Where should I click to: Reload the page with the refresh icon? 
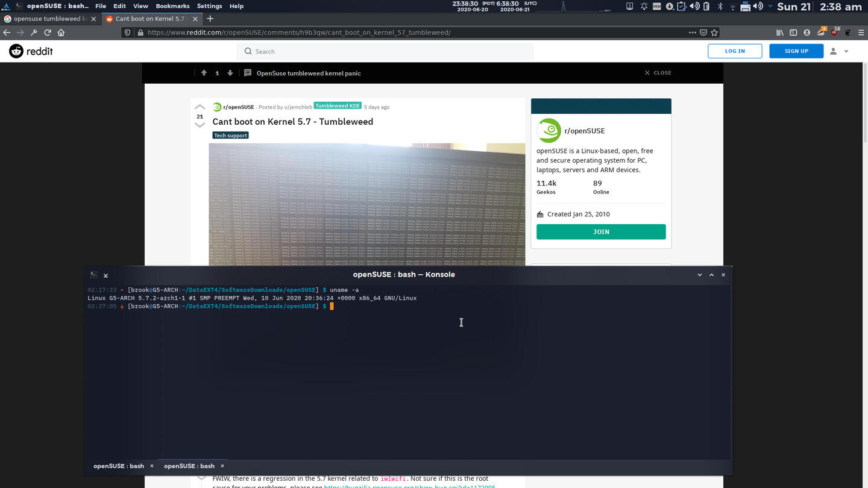[48, 33]
